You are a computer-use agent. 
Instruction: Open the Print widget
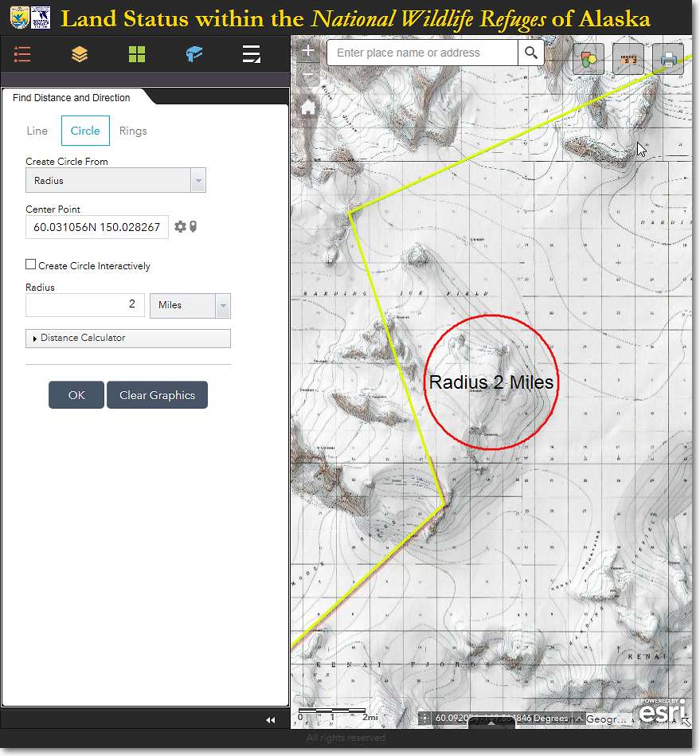(x=668, y=59)
